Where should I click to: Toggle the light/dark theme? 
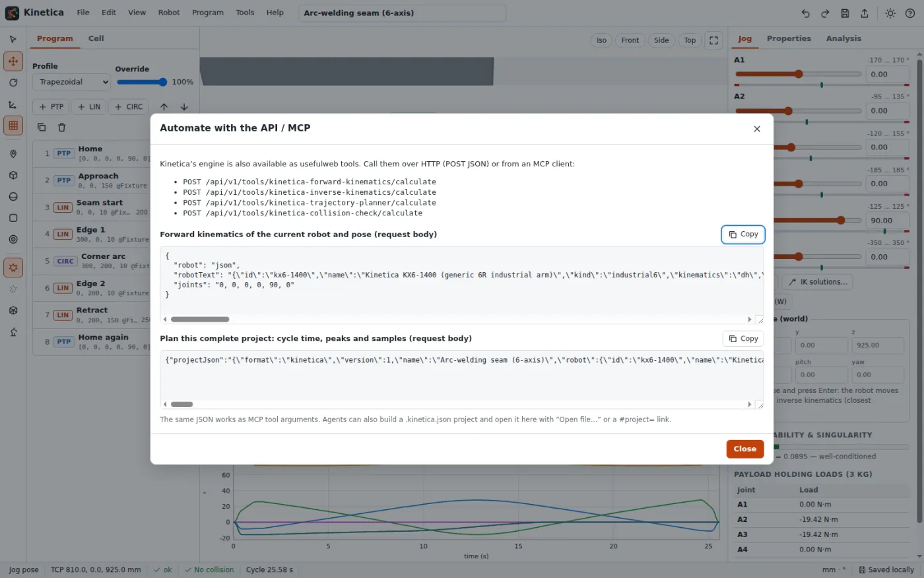[890, 13]
